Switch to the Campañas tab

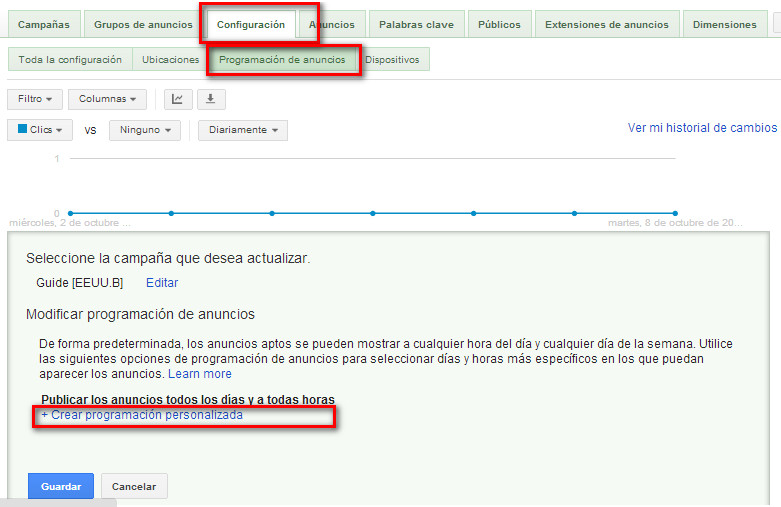click(43, 25)
